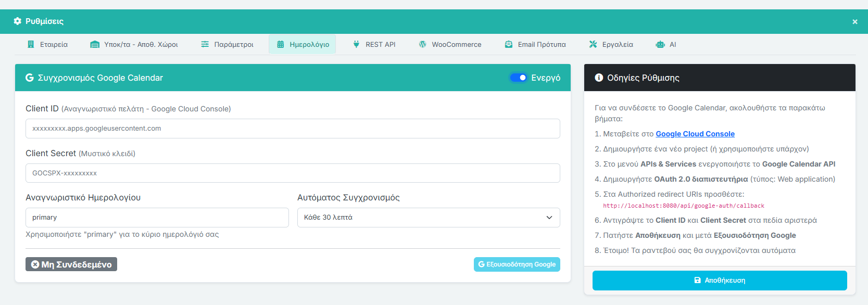Click the X circle icon on Μη Συνδεδεμένο
Viewport: 868px width, 305px height.
tap(35, 264)
